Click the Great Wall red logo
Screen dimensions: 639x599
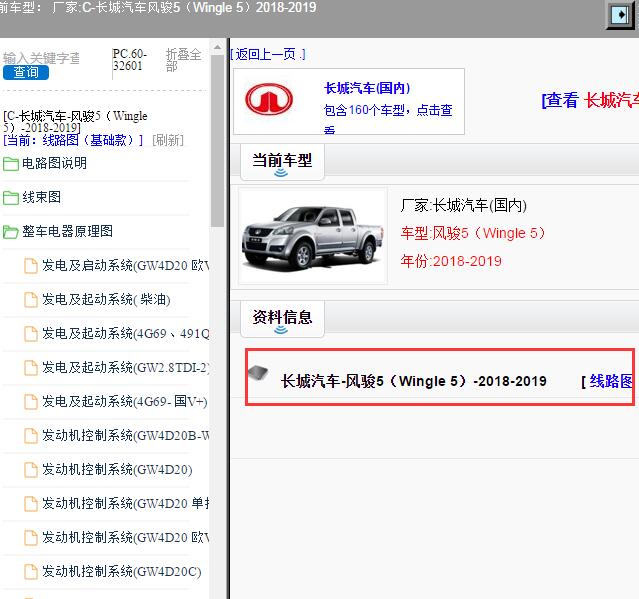point(269,99)
